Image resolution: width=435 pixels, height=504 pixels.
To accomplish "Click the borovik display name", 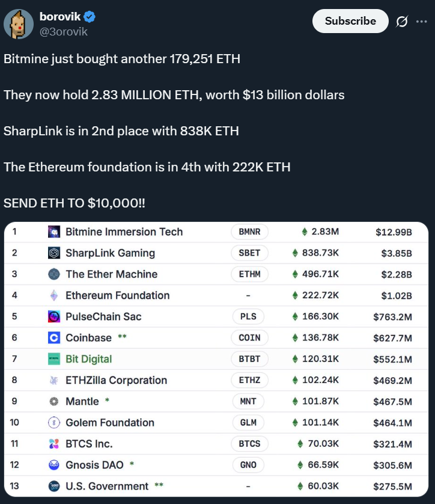I will pyautogui.click(x=60, y=17).
